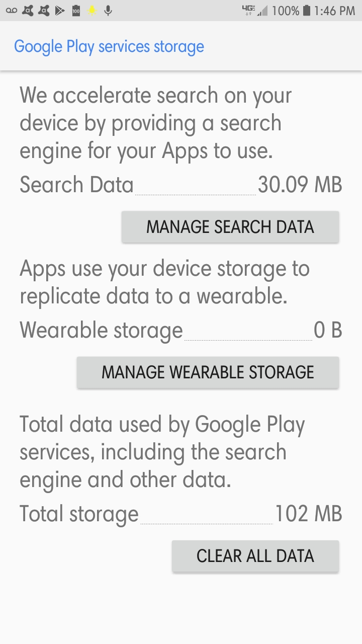Tap the 1:46 PM clock

click(x=335, y=11)
